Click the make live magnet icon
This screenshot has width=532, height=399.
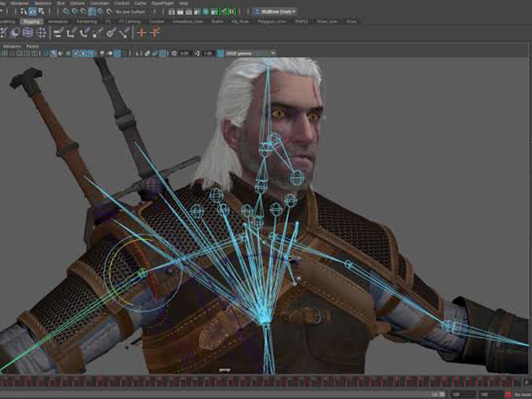pyautogui.click(x=109, y=11)
